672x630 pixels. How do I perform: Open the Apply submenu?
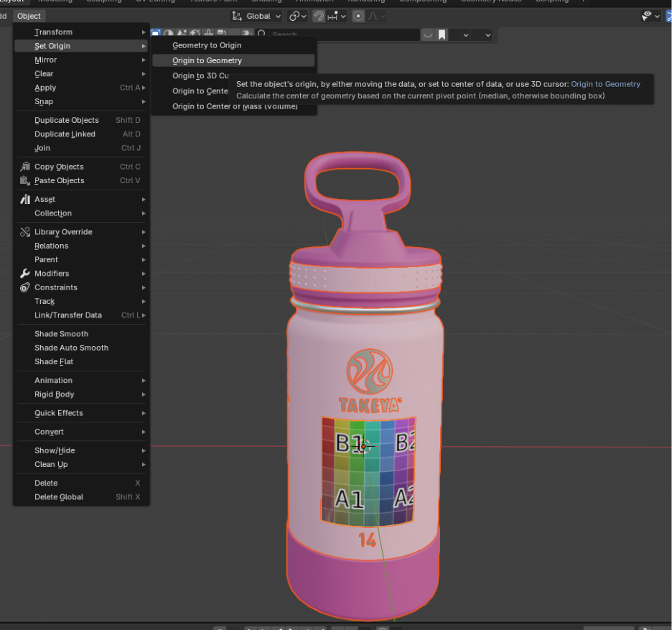[81, 88]
